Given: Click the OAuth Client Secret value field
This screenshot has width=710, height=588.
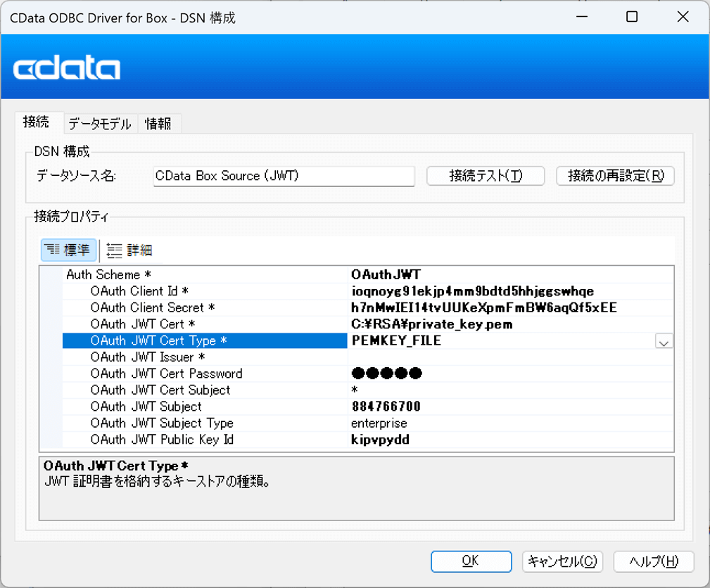Looking at the screenshot, I should click(484, 307).
